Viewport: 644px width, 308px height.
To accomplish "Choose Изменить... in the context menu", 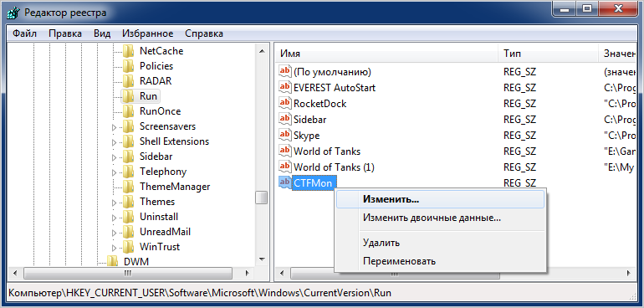I will click(440, 199).
